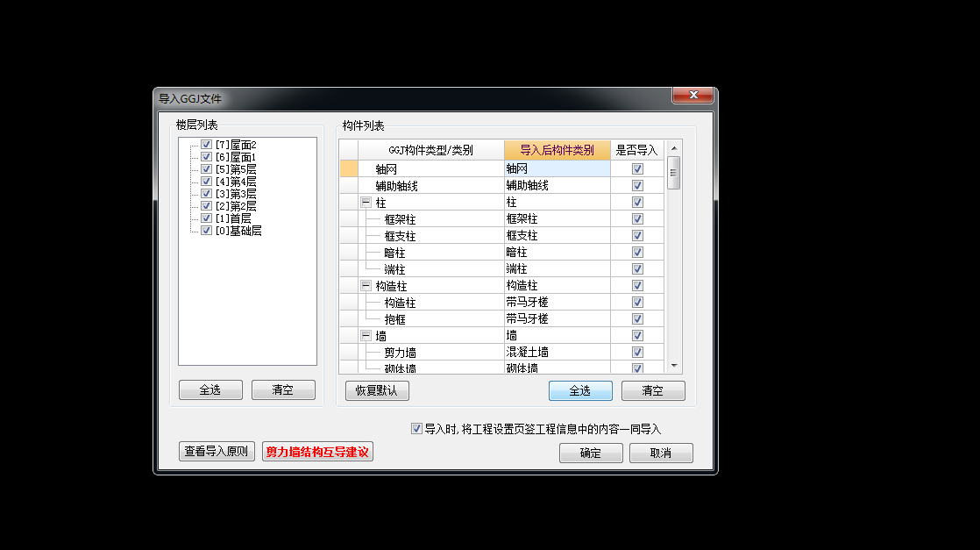Select 带马牙槎 cell in 抱框 row
This screenshot has width=980, height=550.
point(557,319)
